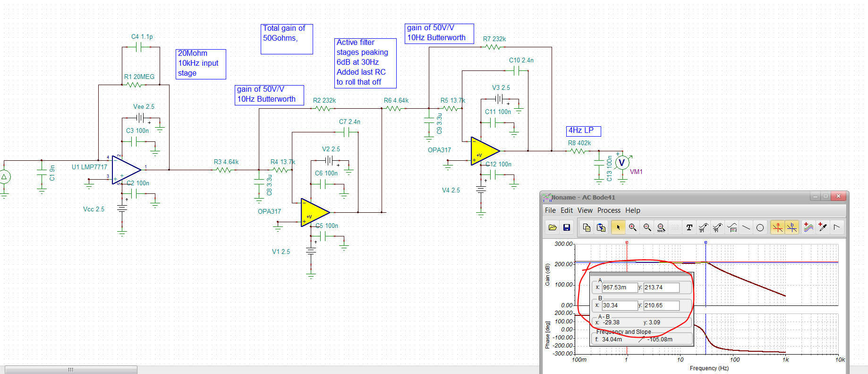Image resolution: width=868 pixels, height=374 pixels.
Task: Click the Zoom In magnifier icon
Action: click(x=632, y=227)
